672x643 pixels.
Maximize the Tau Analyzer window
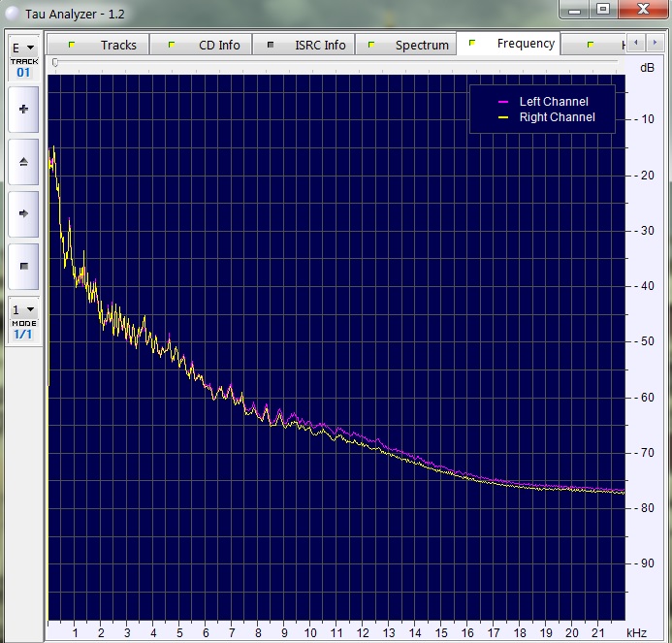(x=603, y=9)
